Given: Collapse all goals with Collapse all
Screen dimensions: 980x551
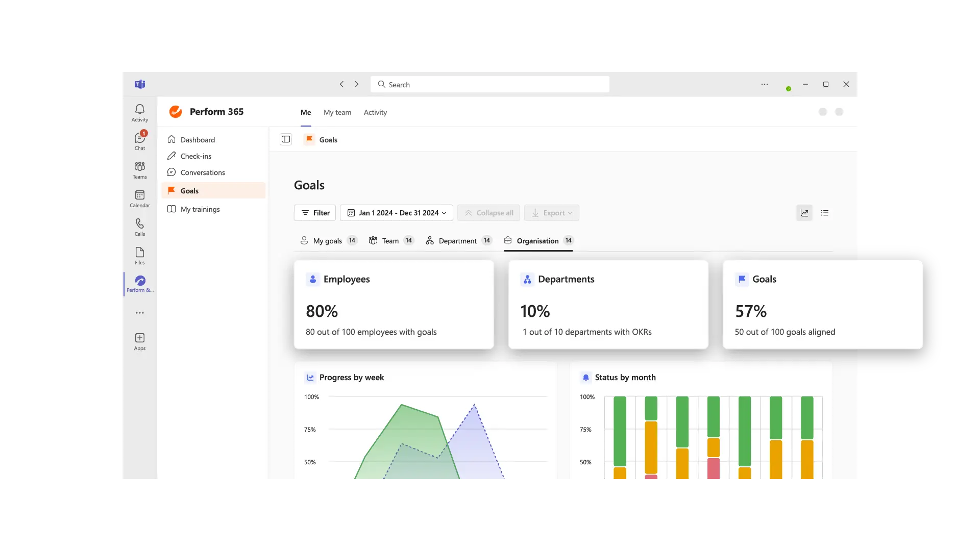Looking at the screenshot, I should click(488, 213).
